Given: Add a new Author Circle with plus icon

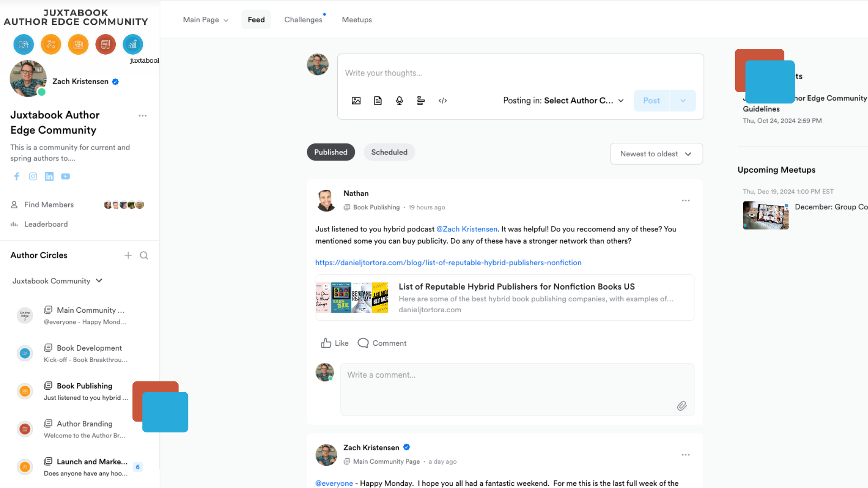Looking at the screenshot, I should pyautogui.click(x=128, y=256).
